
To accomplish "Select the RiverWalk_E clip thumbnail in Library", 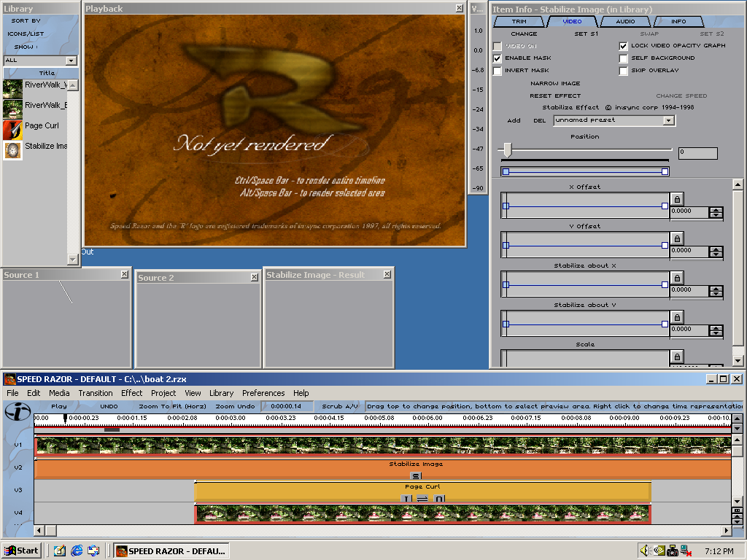I will pyautogui.click(x=12, y=109).
